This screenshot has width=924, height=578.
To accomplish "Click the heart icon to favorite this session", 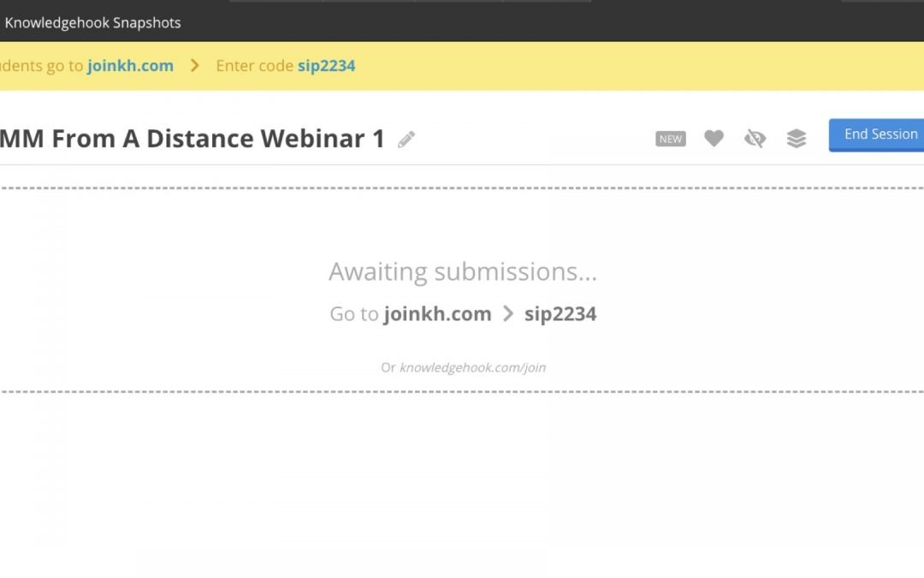I will pos(714,139).
